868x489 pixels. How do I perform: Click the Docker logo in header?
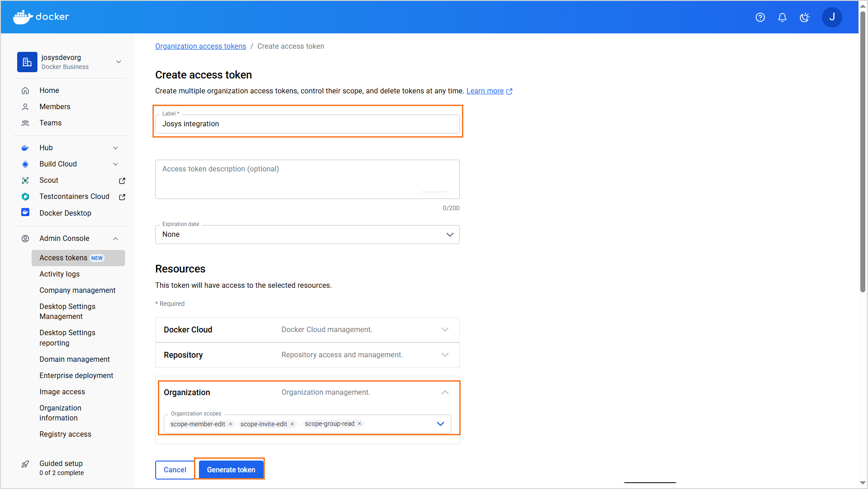[x=41, y=17]
